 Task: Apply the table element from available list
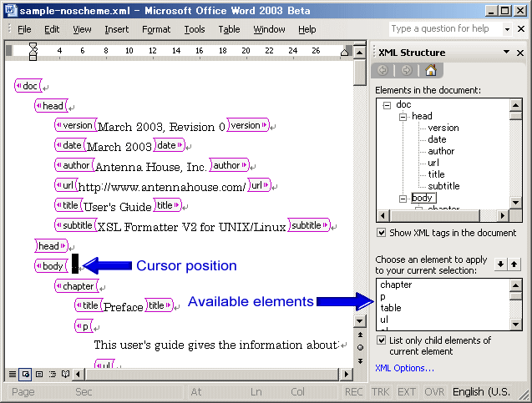coord(391,308)
